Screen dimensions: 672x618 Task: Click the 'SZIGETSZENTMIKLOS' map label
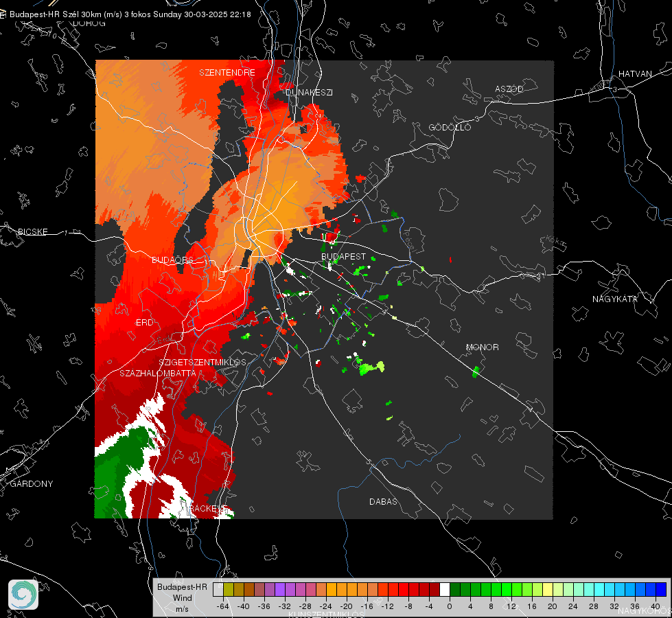tap(202, 363)
